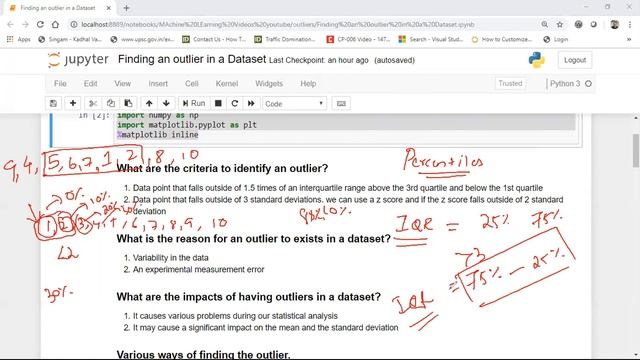
Task: Interrupt the kernel with stop icon
Action: 218,104
